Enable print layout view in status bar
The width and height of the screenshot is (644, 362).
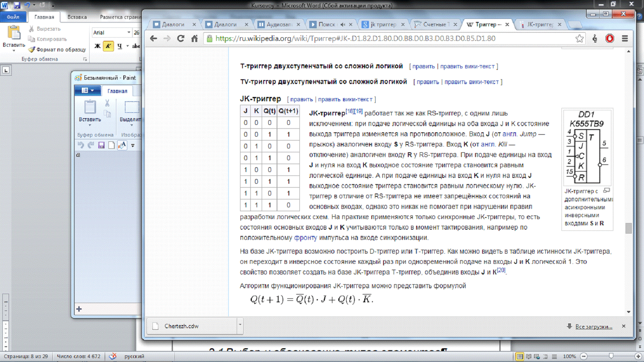(x=519, y=357)
